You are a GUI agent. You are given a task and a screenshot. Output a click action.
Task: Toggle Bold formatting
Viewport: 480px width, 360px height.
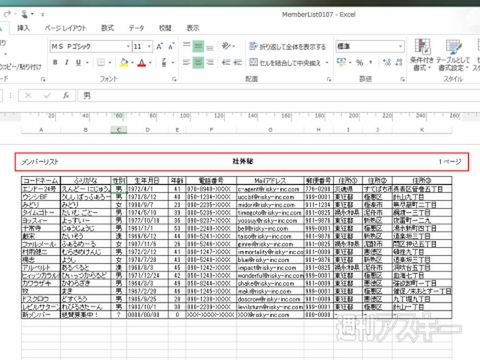(x=55, y=62)
